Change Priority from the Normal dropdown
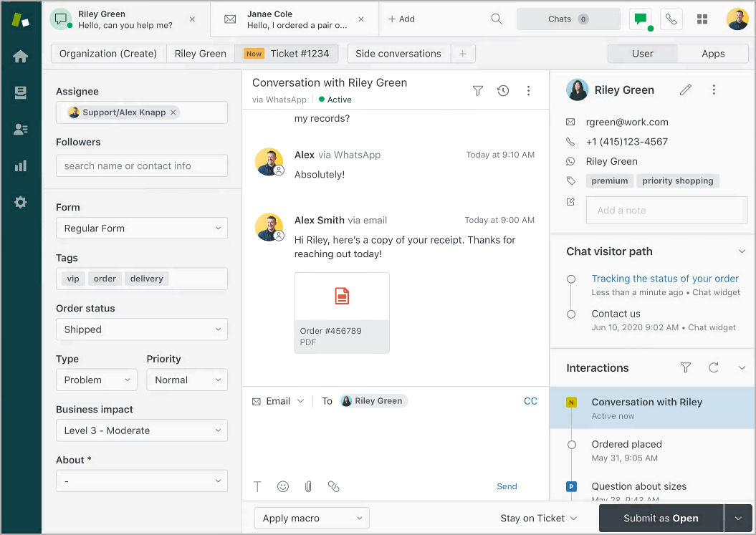 point(187,380)
